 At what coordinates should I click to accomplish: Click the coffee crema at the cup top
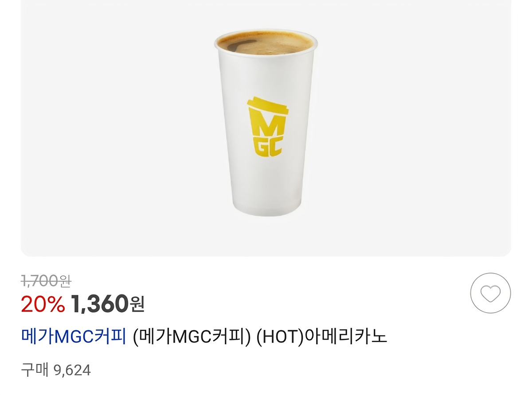pos(266,44)
